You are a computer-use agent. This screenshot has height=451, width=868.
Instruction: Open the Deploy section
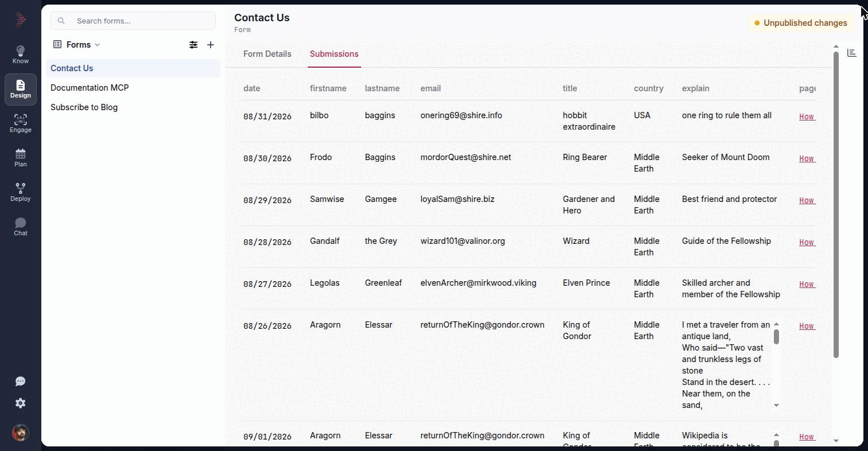coord(21,193)
